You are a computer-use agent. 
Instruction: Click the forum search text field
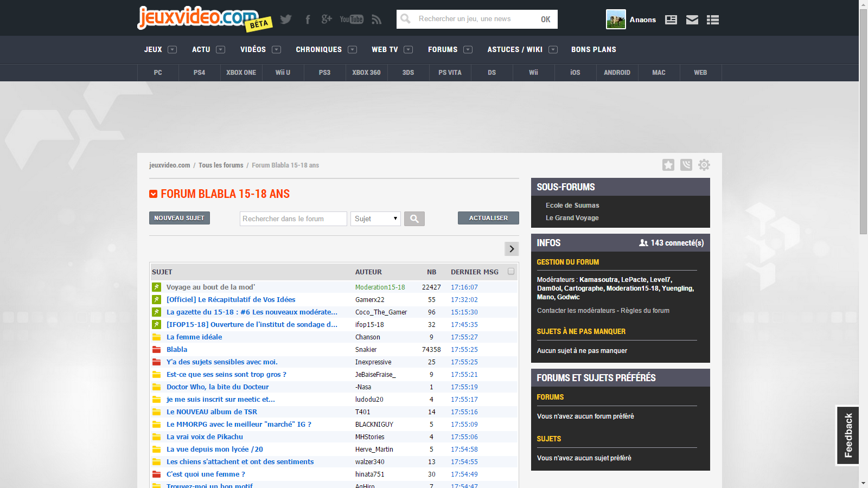click(x=293, y=219)
